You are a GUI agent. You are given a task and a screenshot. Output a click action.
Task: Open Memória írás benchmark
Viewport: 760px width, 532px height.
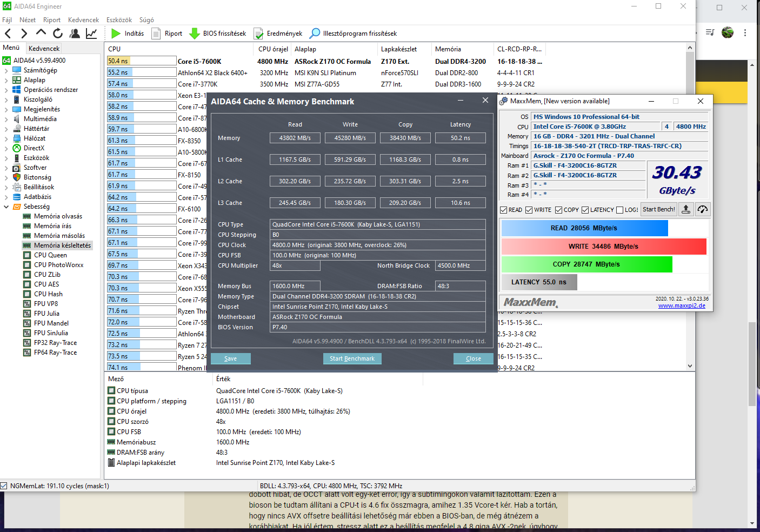[52, 226]
